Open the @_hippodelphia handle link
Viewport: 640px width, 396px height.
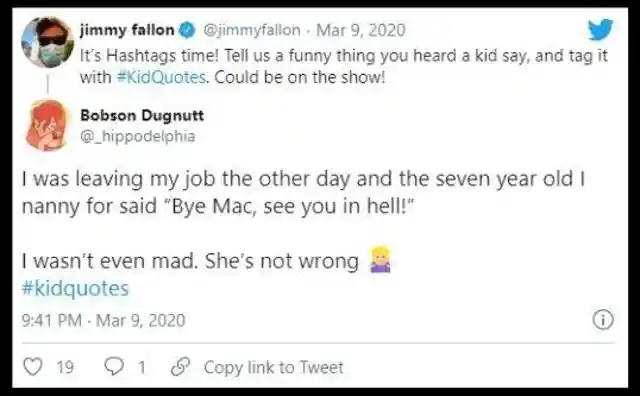(x=138, y=136)
